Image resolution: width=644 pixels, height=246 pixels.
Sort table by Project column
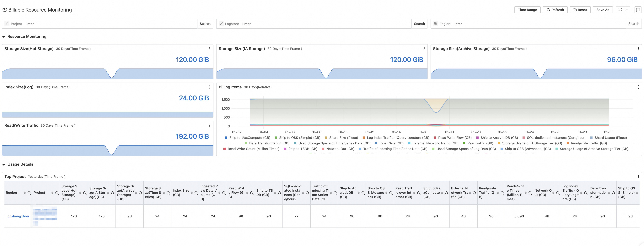52,193
